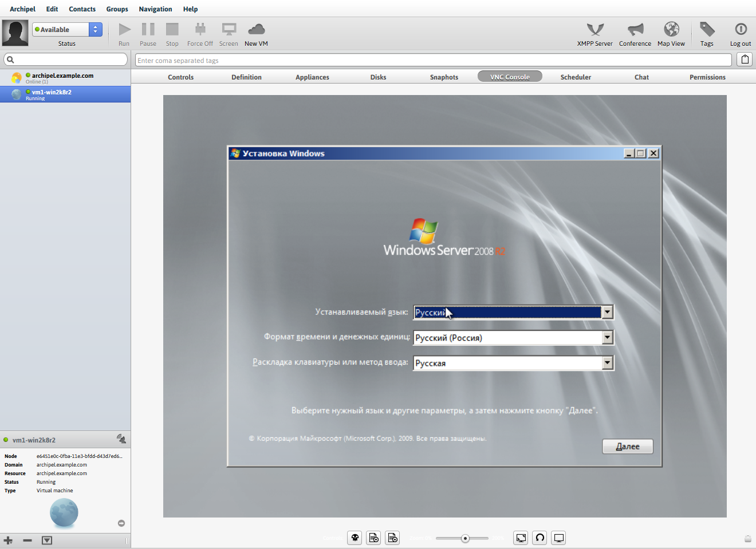This screenshot has height=549, width=756.
Task: Adjust the VNC zoom slider knob
Action: 465,538
